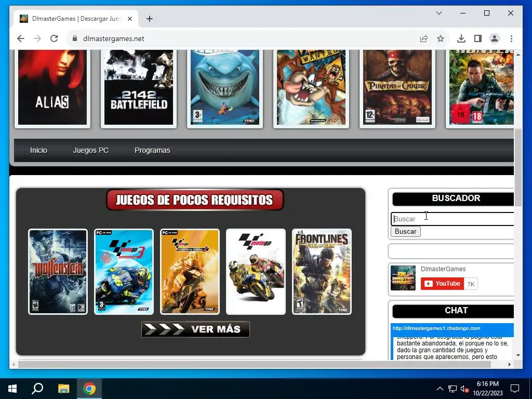This screenshot has height=399, width=532.
Task: Click the 7K subscriber count
Action: (x=471, y=284)
